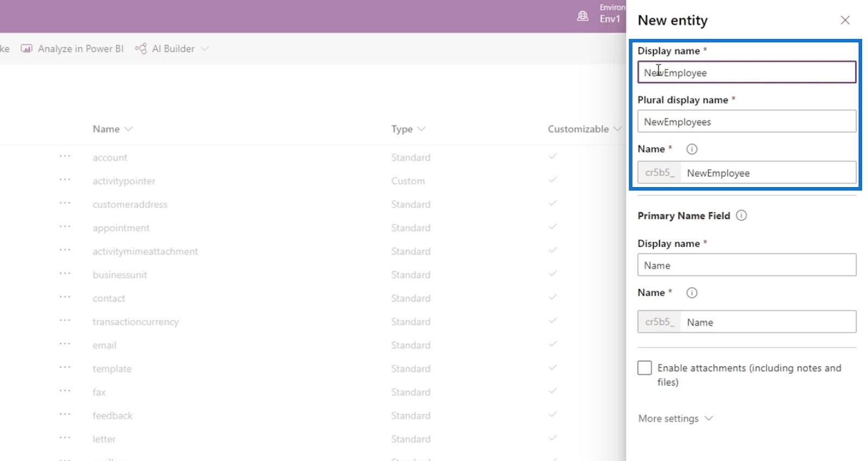Open more options for activitymimeattachment row

coord(65,250)
